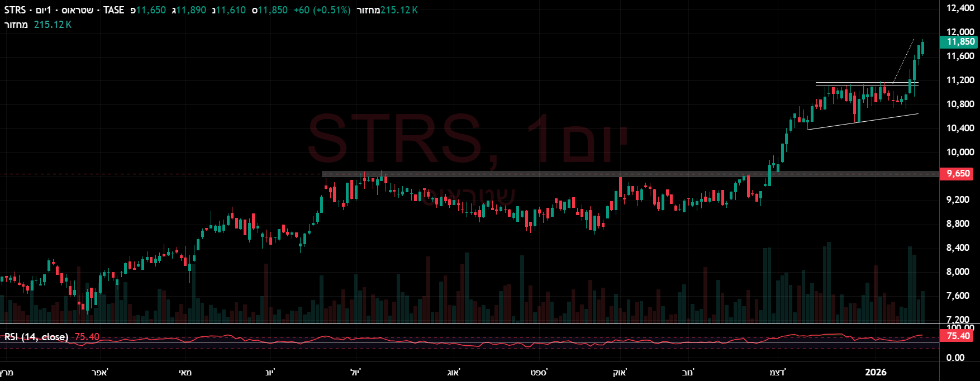Click the +60 (+0.51%) change value

click(322, 10)
